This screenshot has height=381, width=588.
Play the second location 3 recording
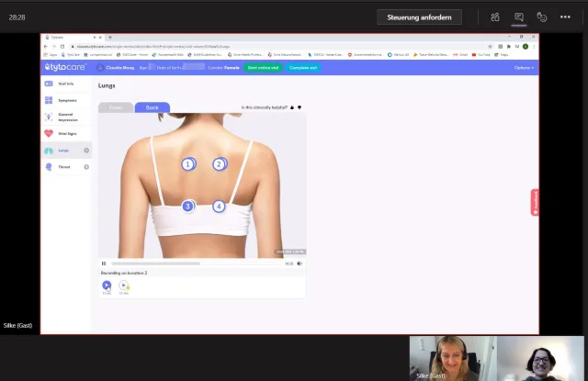point(123,286)
